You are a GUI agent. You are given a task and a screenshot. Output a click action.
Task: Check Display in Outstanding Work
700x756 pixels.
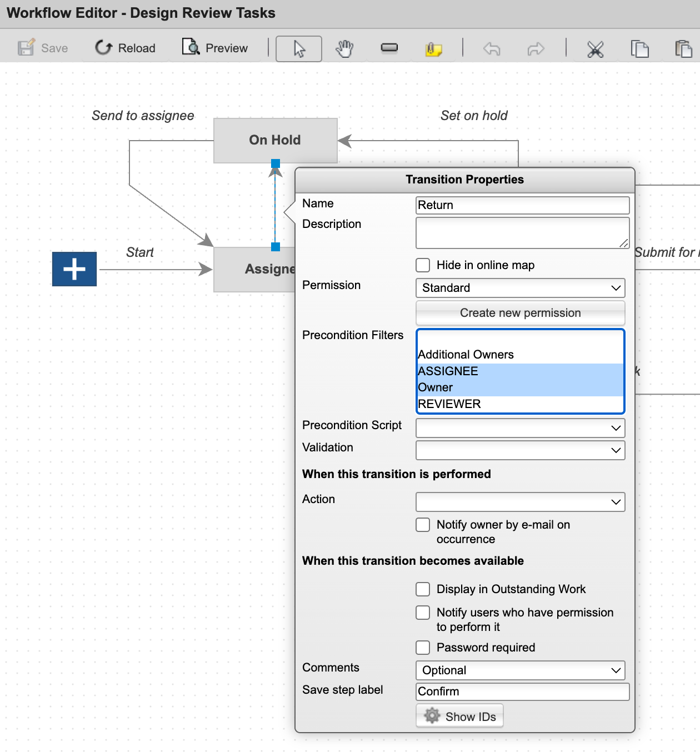(423, 589)
